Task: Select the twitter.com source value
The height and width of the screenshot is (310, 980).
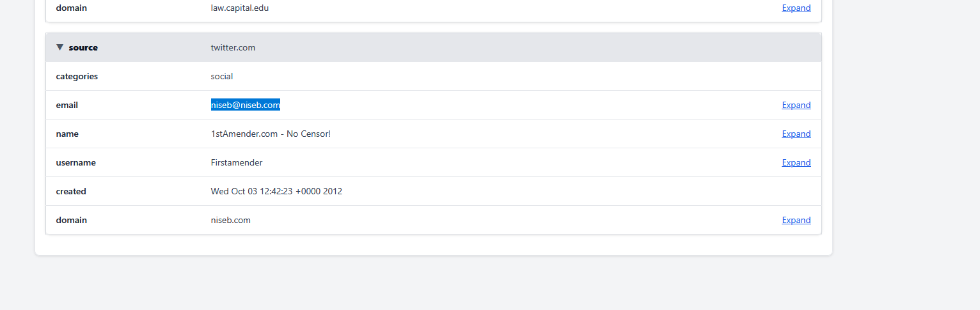Action: (233, 48)
